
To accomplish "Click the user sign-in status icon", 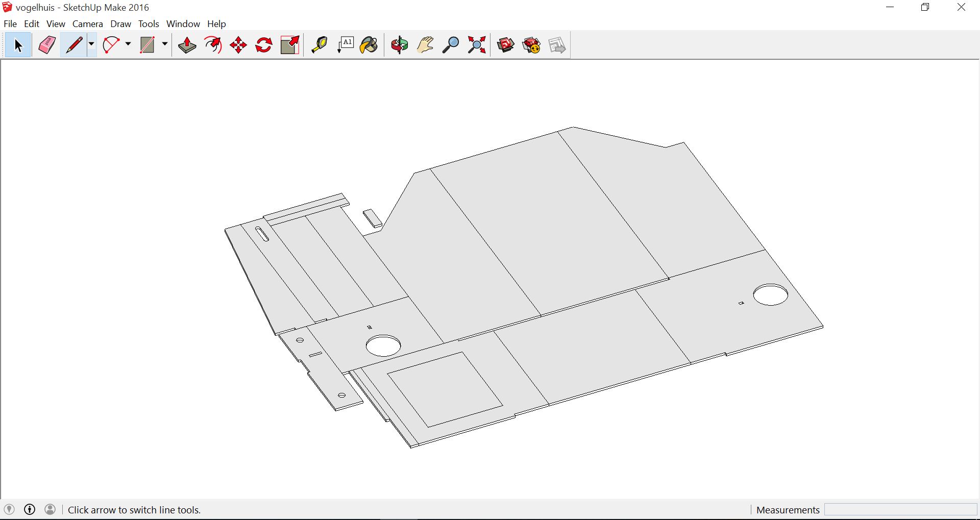I will [x=50, y=509].
